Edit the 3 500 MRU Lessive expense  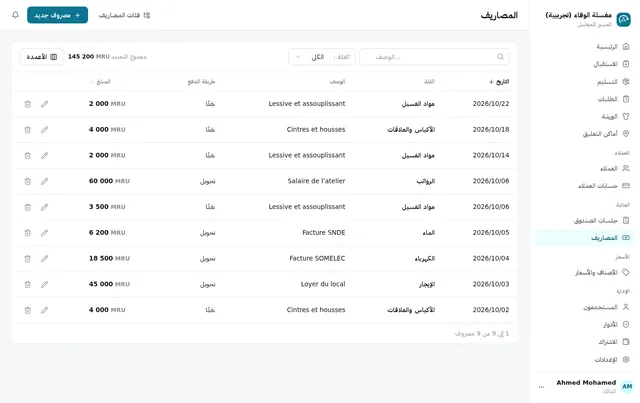44,207
